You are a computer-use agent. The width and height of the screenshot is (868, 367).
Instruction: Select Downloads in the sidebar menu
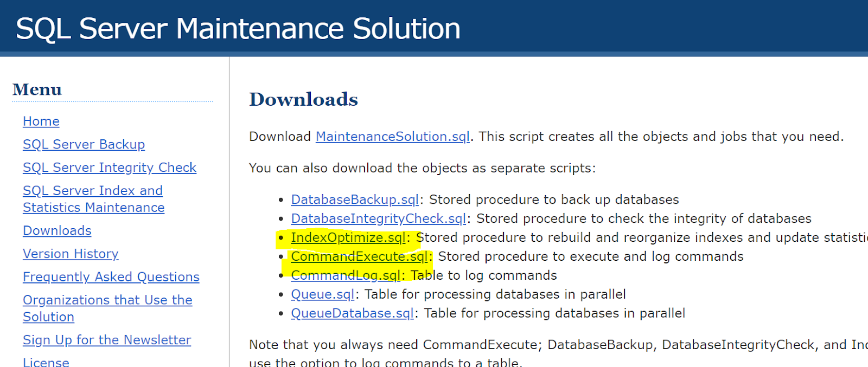point(57,230)
